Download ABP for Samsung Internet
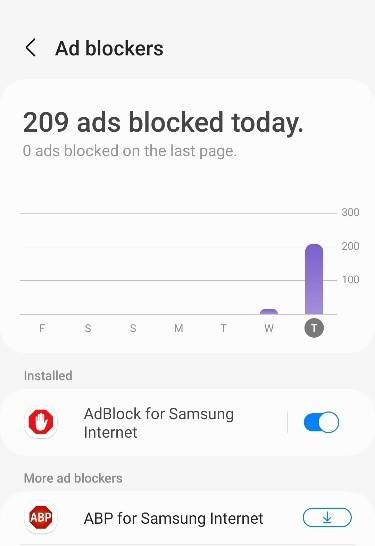 pos(327,518)
